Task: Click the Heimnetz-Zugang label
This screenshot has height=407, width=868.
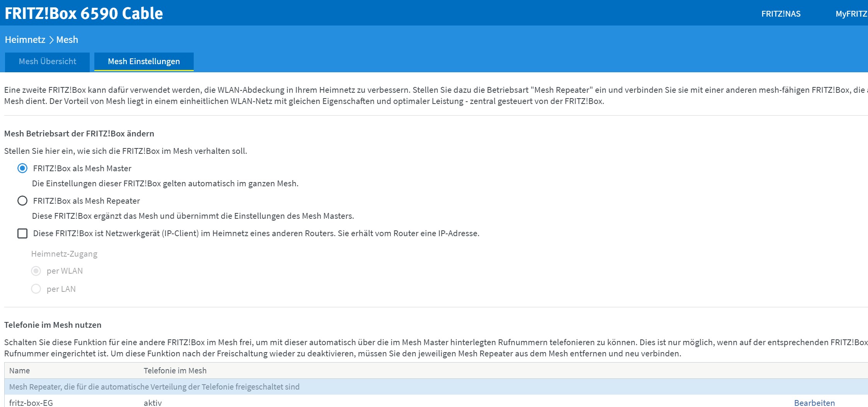Action: pyautogui.click(x=64, y=254)
